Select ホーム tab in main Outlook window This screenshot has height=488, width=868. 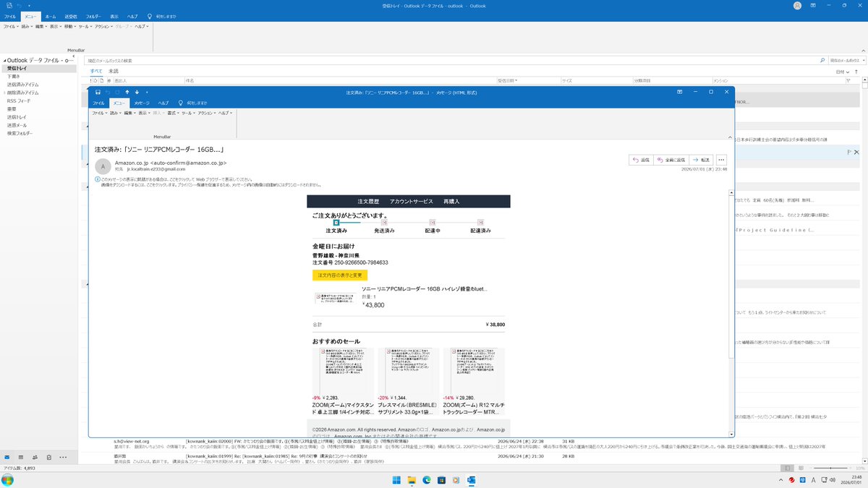coord(50,16)
